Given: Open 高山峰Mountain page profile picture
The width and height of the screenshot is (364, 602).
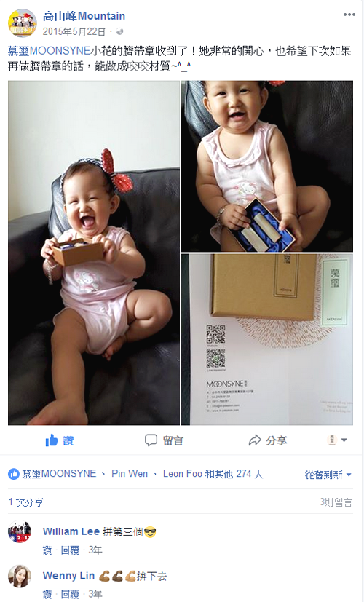Looking at the screenshot, I should tap(23, 23).
